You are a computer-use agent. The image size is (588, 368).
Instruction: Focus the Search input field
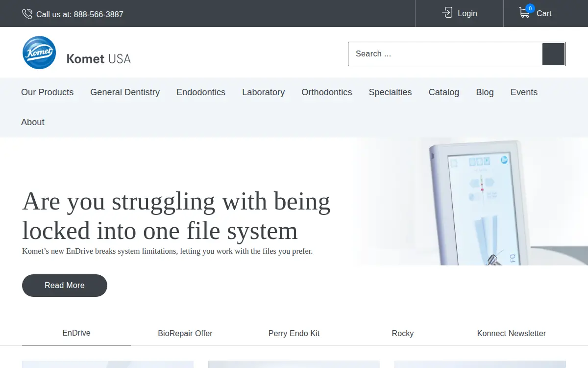click(445, 54)
